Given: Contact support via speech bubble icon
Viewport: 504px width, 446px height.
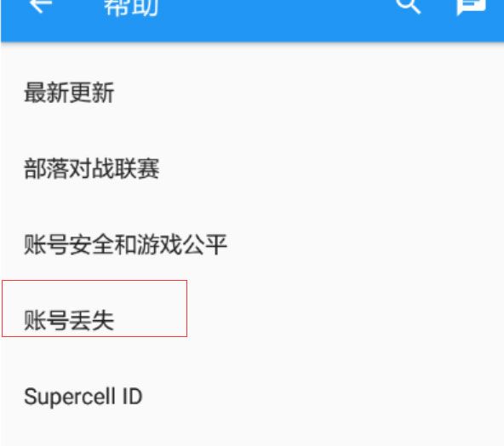Looking at the screenshot, I should (471, 7).
